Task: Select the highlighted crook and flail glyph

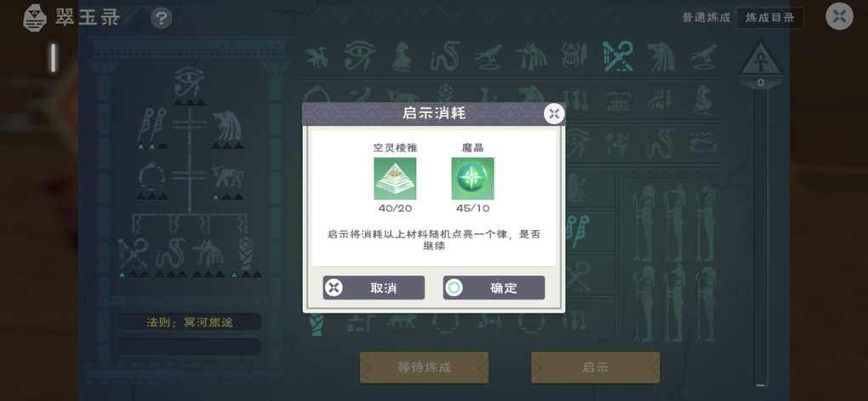Action: [x=618, y=56]
